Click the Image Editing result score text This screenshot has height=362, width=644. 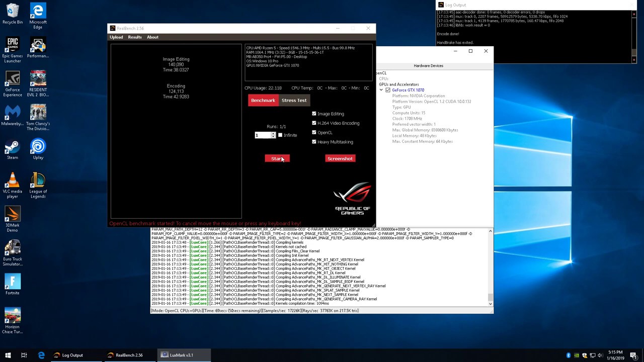coord(176,64)
